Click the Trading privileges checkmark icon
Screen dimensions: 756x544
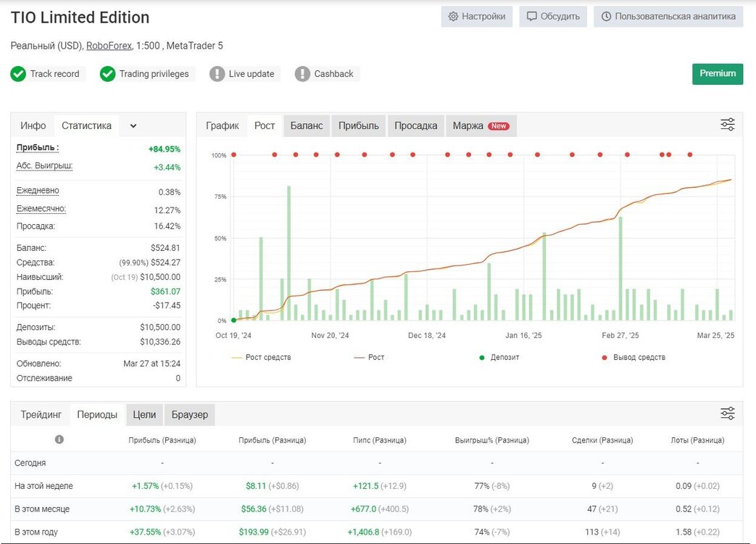(107, 74)
